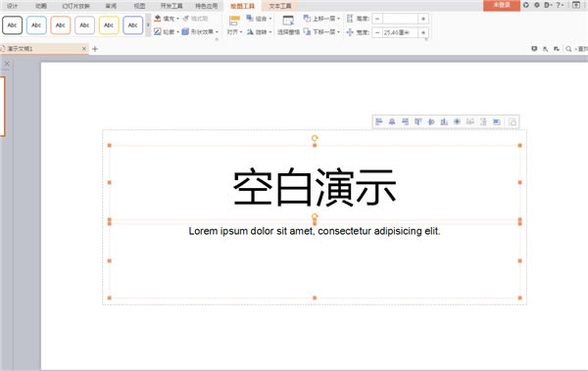Image resolution: width=588 pixels, height=371 pixels.
Task: Apply the black-outlined Abc shape style
Action: [x=12, y=25]
